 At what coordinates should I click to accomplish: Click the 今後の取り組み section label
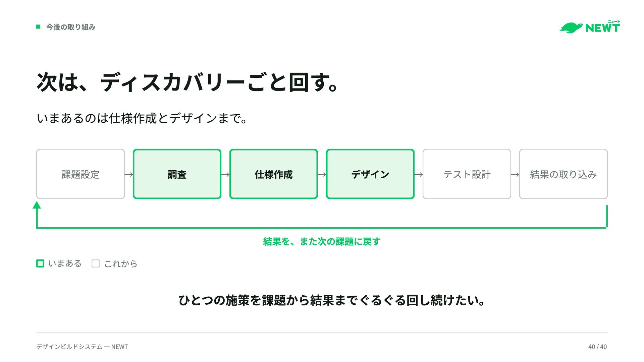tap(71, 27)
